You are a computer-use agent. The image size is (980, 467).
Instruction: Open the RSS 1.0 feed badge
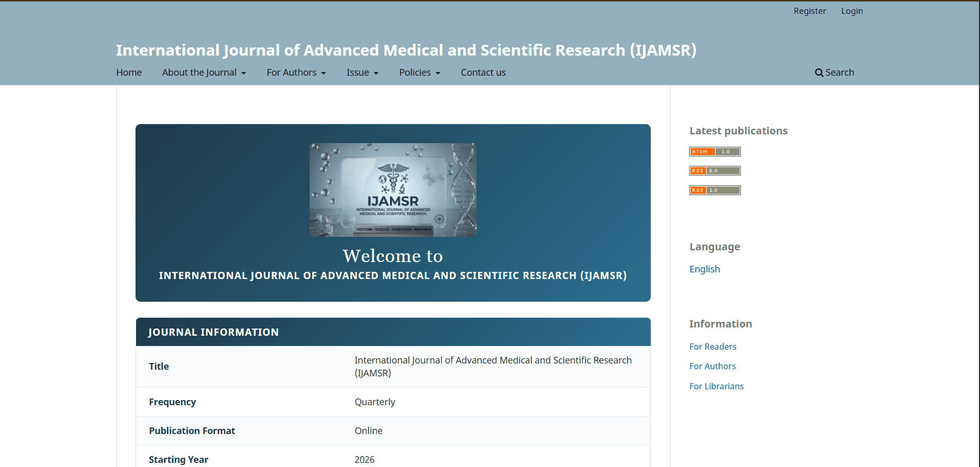(715, 190)
